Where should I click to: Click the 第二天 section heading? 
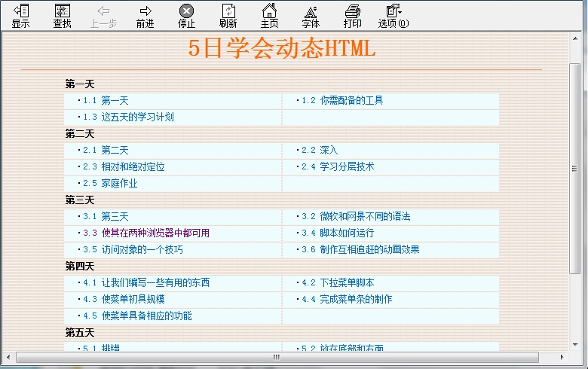79,134
